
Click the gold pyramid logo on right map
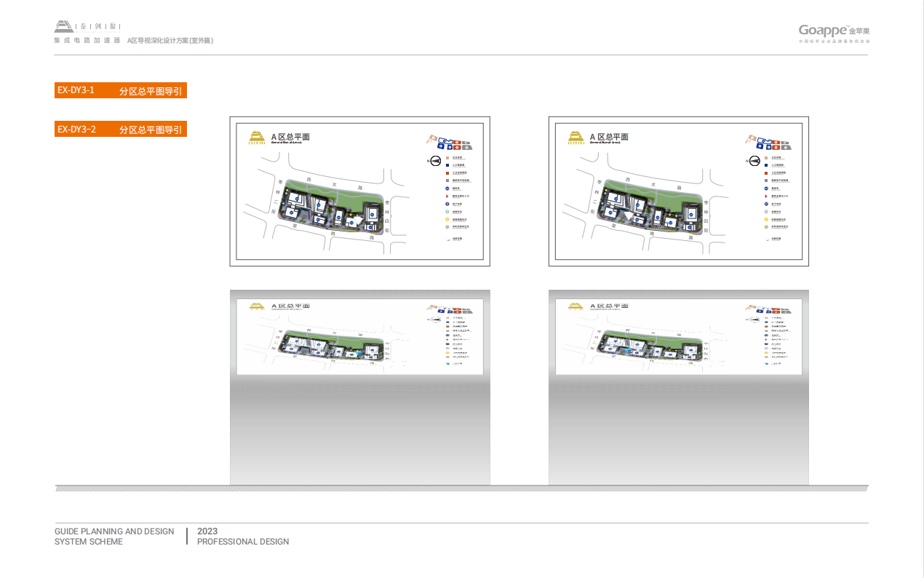coord(574,138)
